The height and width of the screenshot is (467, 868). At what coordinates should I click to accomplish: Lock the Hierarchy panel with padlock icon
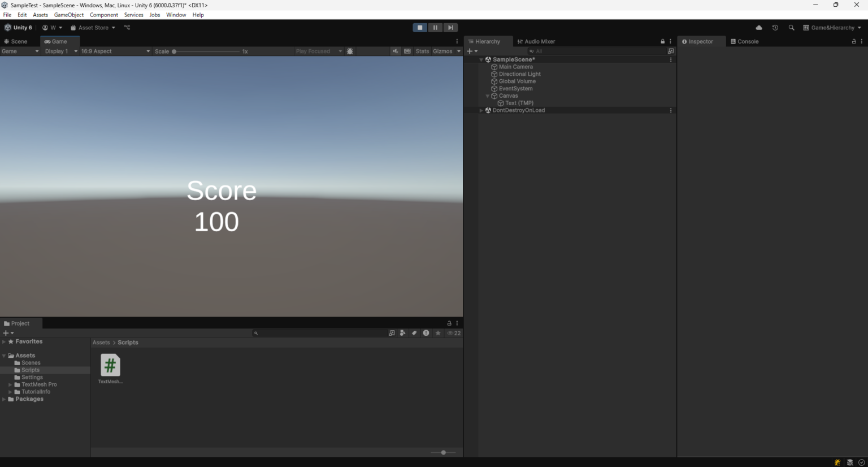(x=662, y=41)
